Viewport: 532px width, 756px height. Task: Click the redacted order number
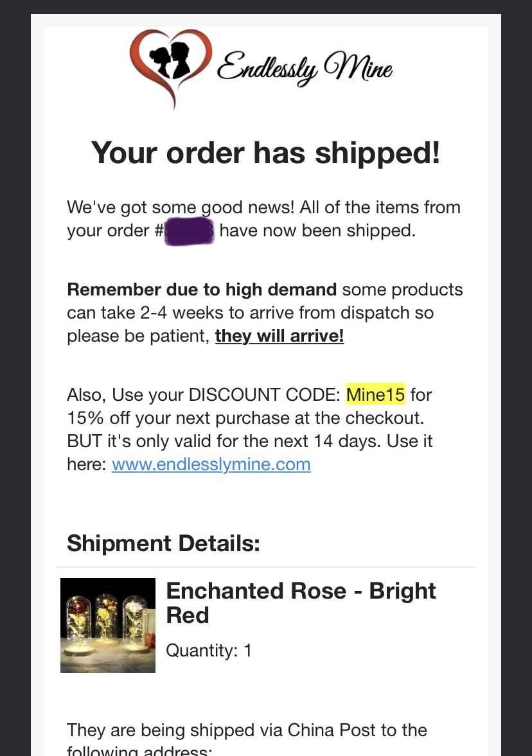[190, 231]
